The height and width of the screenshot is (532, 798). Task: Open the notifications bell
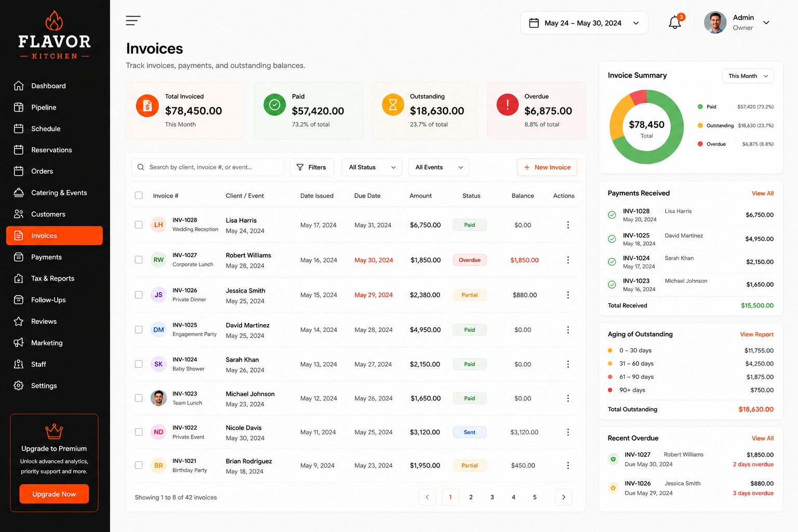pyautogui.click(x=675, y=22)
